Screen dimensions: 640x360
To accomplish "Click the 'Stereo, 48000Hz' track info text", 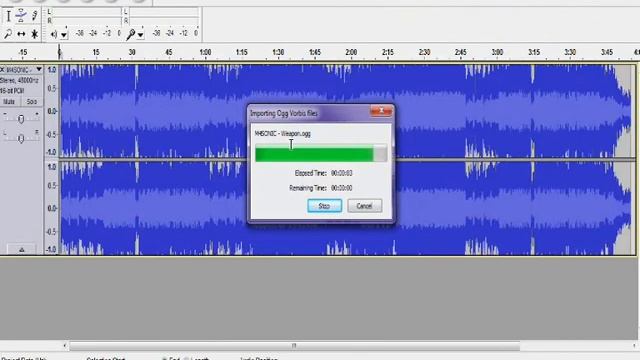I will tap(19, 80).
